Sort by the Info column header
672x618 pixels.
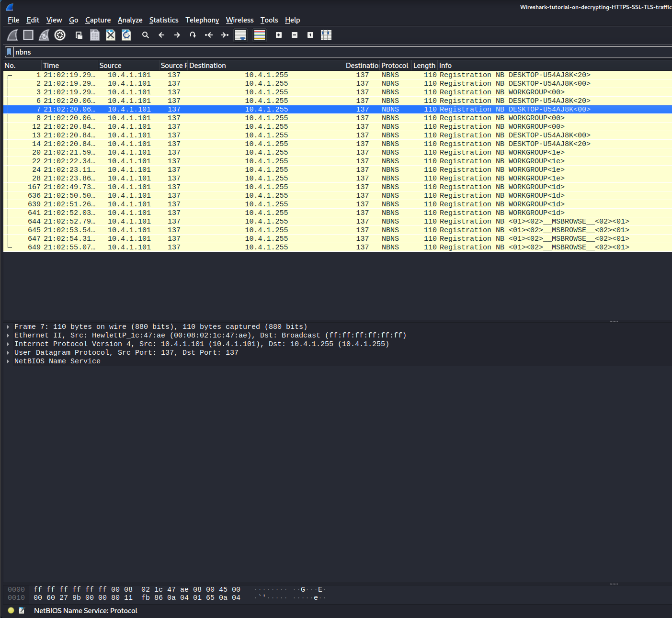click(555, 66)
